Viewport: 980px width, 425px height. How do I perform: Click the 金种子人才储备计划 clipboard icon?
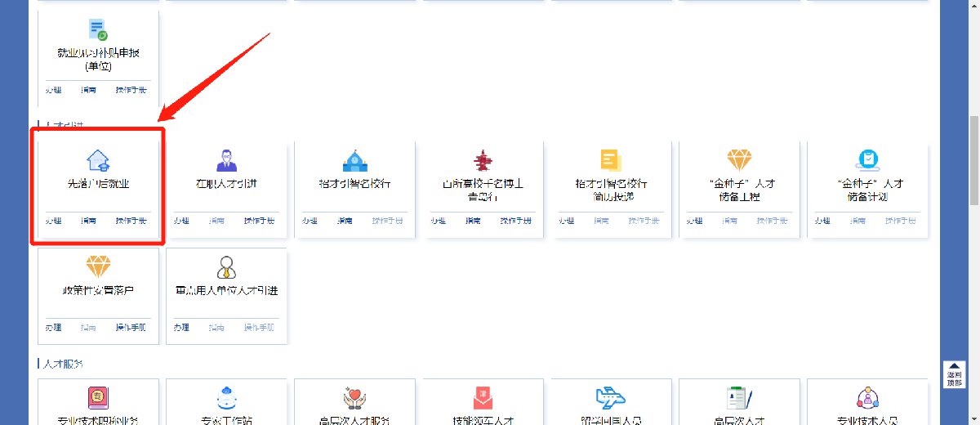click(866, 159)
